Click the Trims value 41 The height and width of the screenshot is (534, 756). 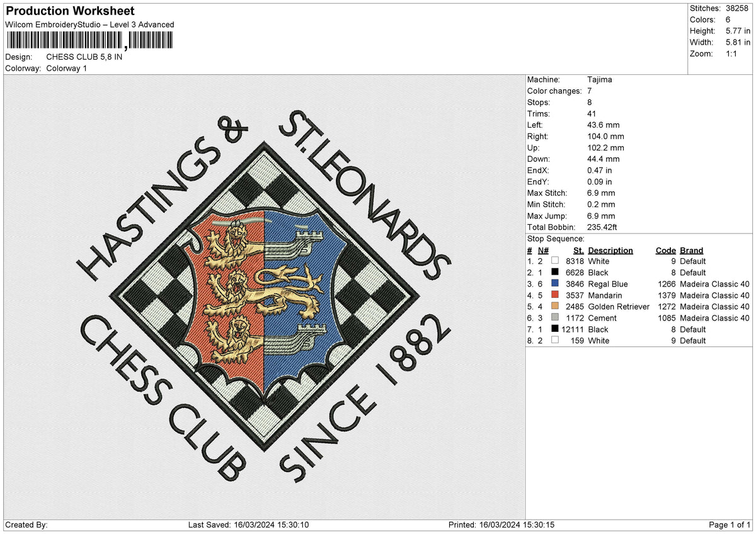pyautogui.click(x=592, y=113)
